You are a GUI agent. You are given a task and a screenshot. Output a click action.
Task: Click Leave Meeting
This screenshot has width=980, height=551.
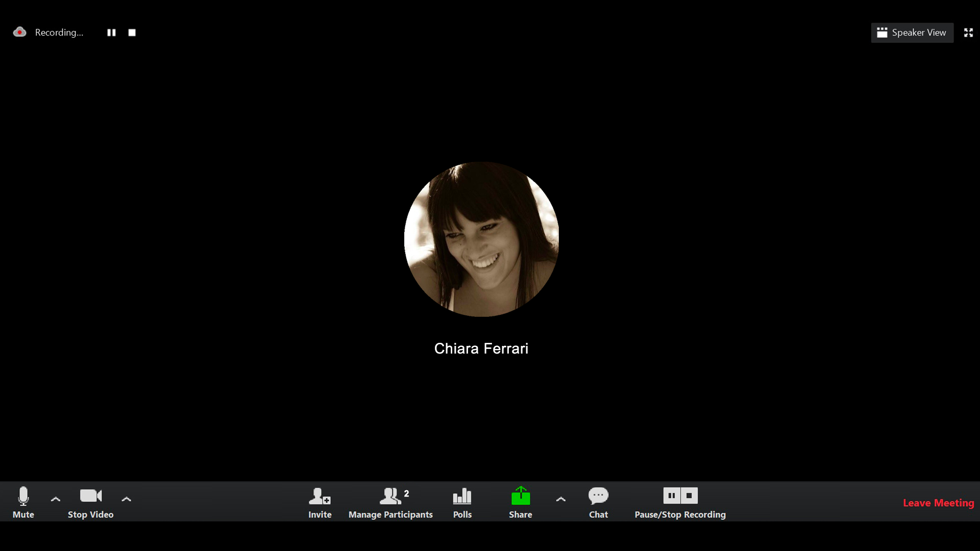pos(938,503)
